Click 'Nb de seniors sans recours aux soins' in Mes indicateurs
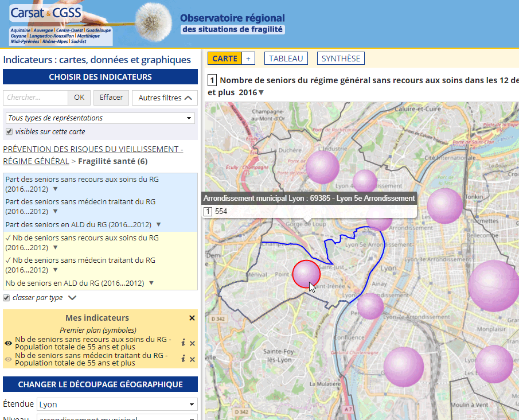The height and width of the screenshot is (420, 519). coord(93,343)
